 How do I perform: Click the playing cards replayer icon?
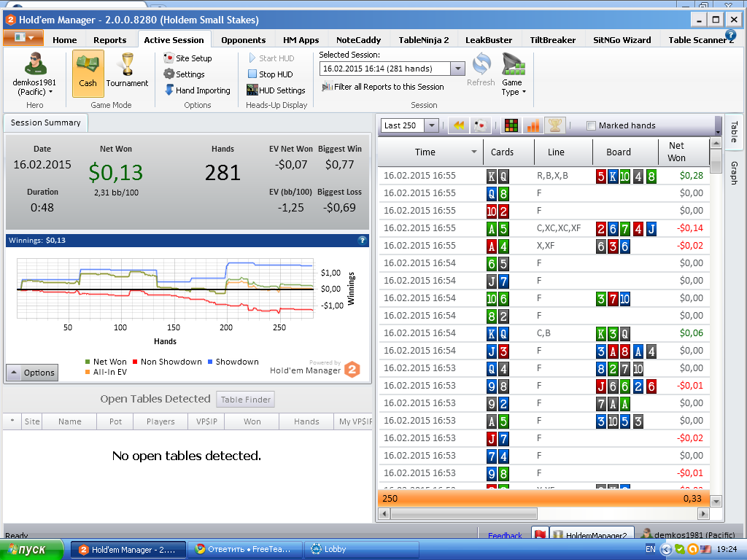(x=481, y=125)
